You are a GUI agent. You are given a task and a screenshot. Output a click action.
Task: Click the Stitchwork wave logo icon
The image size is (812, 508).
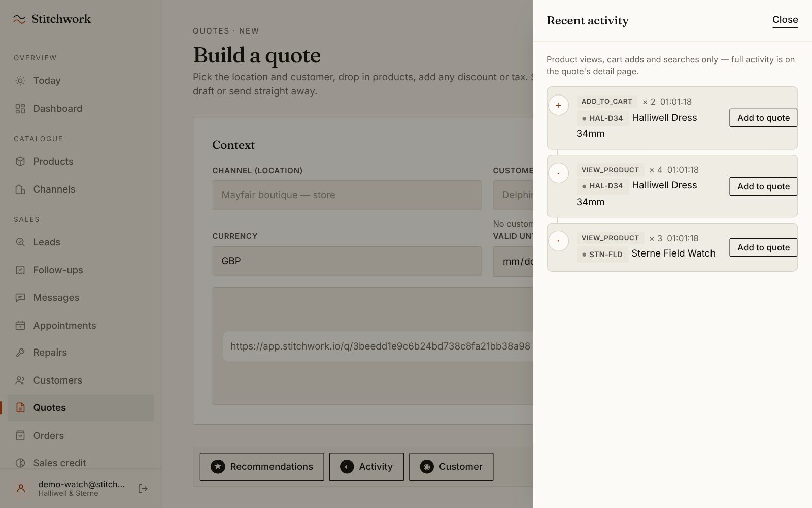coord(19,19)
